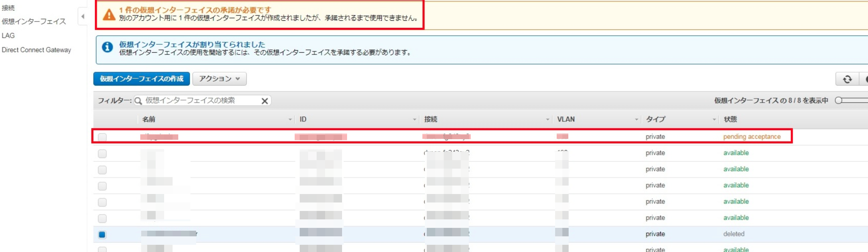This screenshot has width=868, height=252.
Task: Go to LAG in the sidebar
Action: click(x=8, y=36)
